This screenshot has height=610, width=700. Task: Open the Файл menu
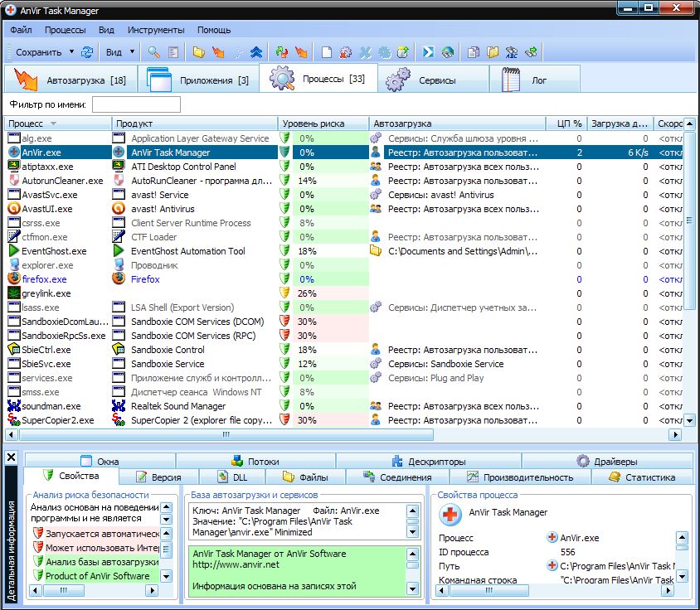point(21,30)
